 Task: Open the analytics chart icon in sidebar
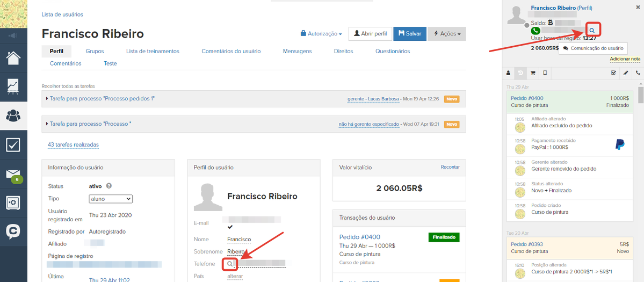13,86
